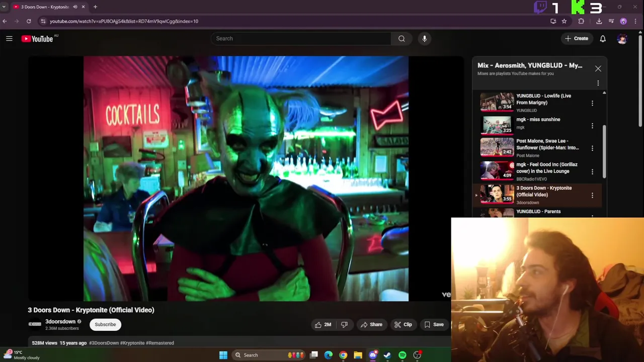Viewport: 644px width, 362px height.
Task: Open the Chrome profile avatar
Action: pos(623,21)
